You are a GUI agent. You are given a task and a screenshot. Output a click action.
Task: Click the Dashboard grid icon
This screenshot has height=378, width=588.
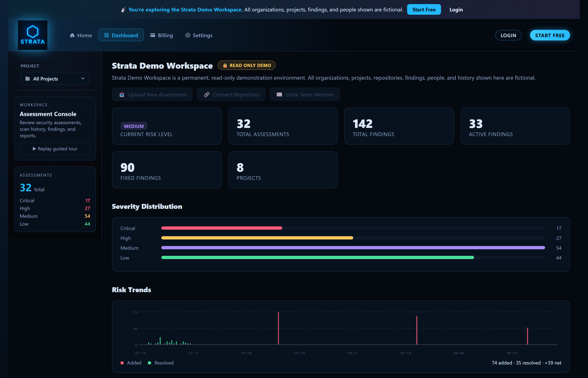click(107, 35)
